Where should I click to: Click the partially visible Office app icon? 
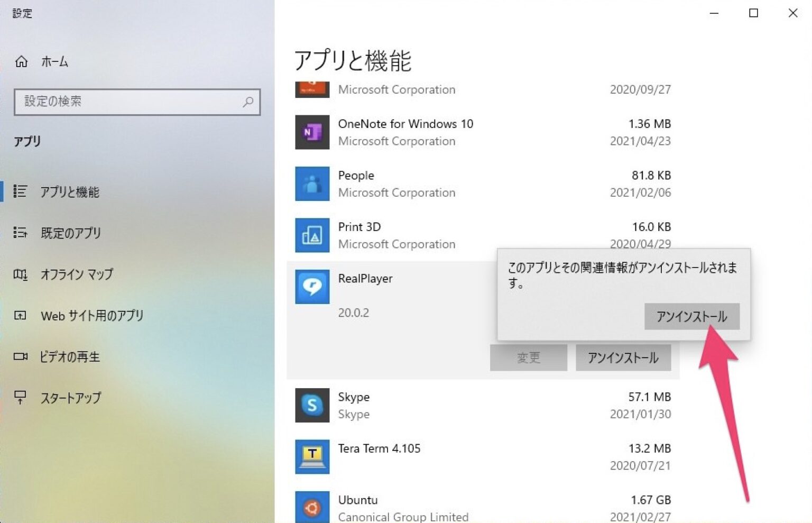coord(312,89)
